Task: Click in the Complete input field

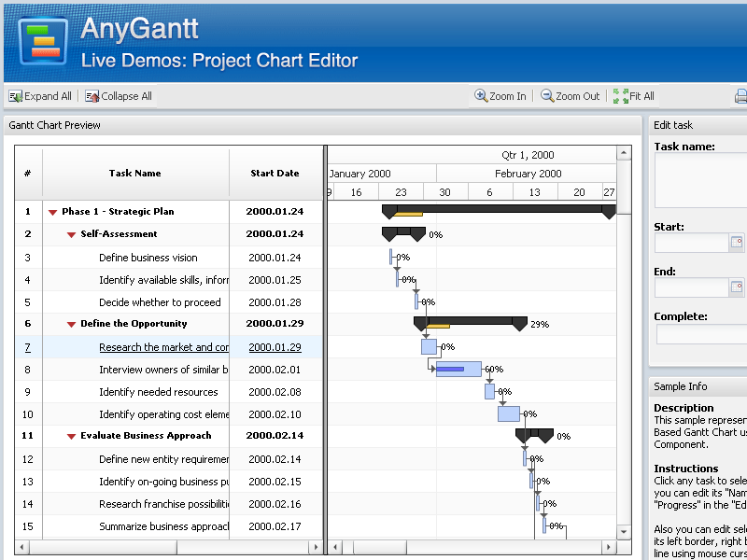Action: [x=701, y=334]
